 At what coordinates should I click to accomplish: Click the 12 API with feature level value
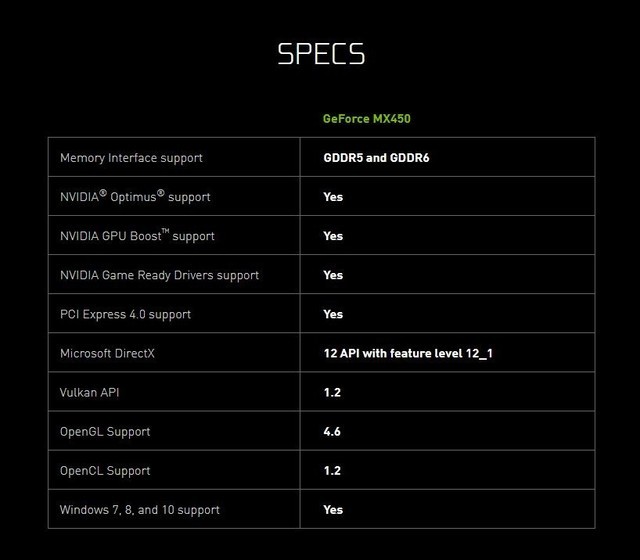pyautogui.click(x=407, y=353)
